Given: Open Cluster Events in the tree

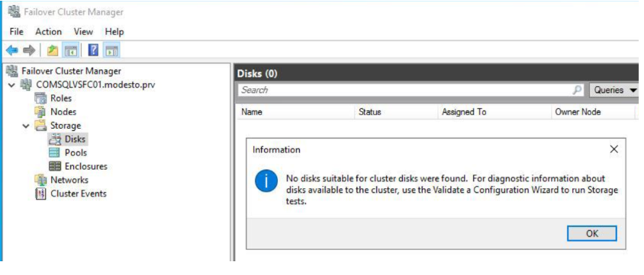Looking at the screenshot, I should pyautogui.click(x=78, y=194).
